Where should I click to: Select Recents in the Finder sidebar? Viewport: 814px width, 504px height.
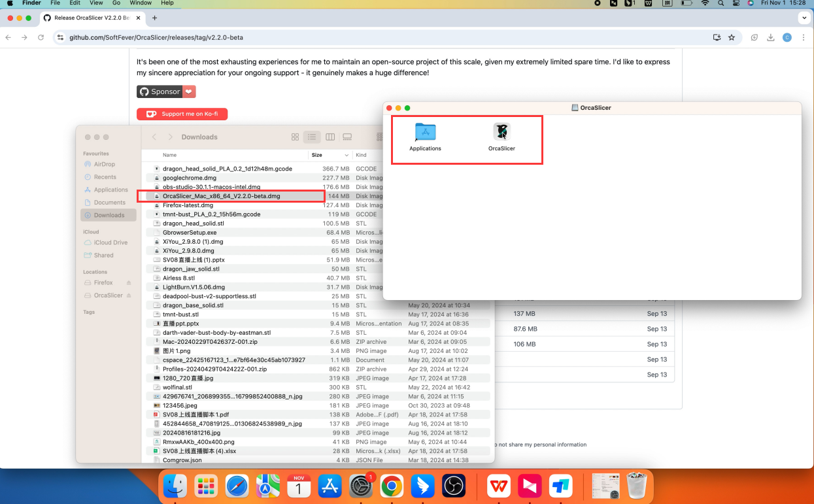(105, 177)
